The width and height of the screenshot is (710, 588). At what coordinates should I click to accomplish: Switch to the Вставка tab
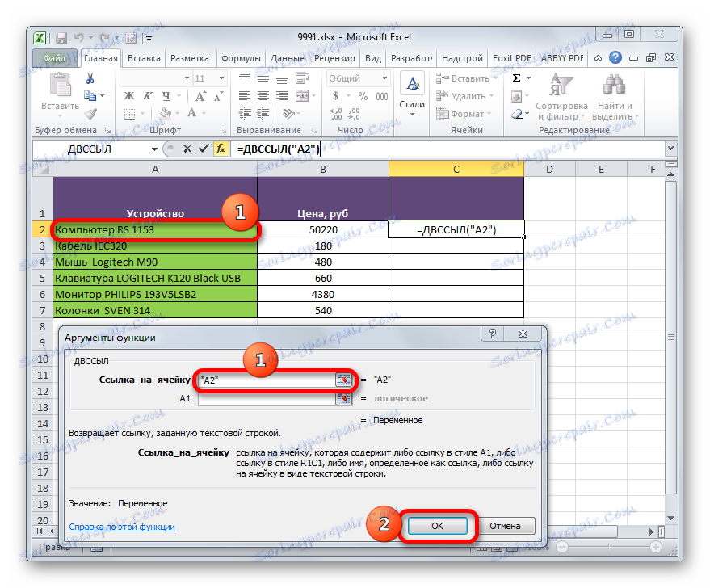[144, 58]
